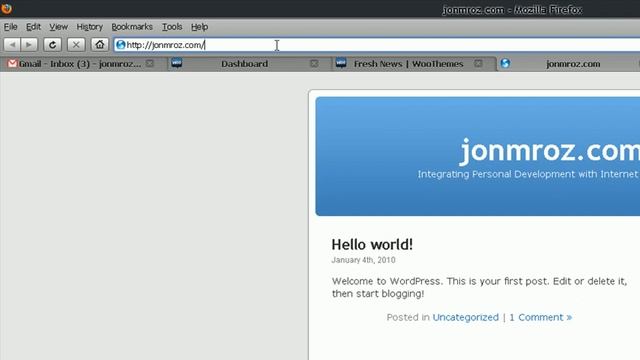Go back with the Back arrow button
The image size is (640, 360).
pyautogui.click(x=12, y=44)
